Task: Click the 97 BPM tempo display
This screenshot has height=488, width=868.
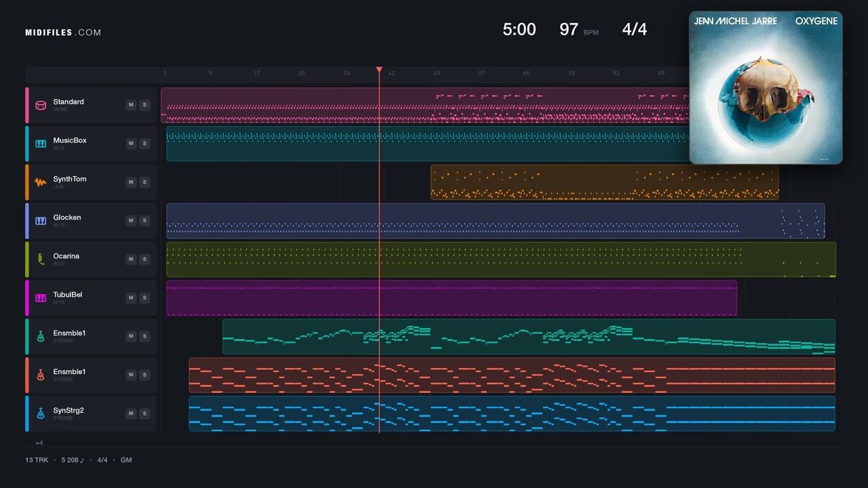Action: pos(578,30)
